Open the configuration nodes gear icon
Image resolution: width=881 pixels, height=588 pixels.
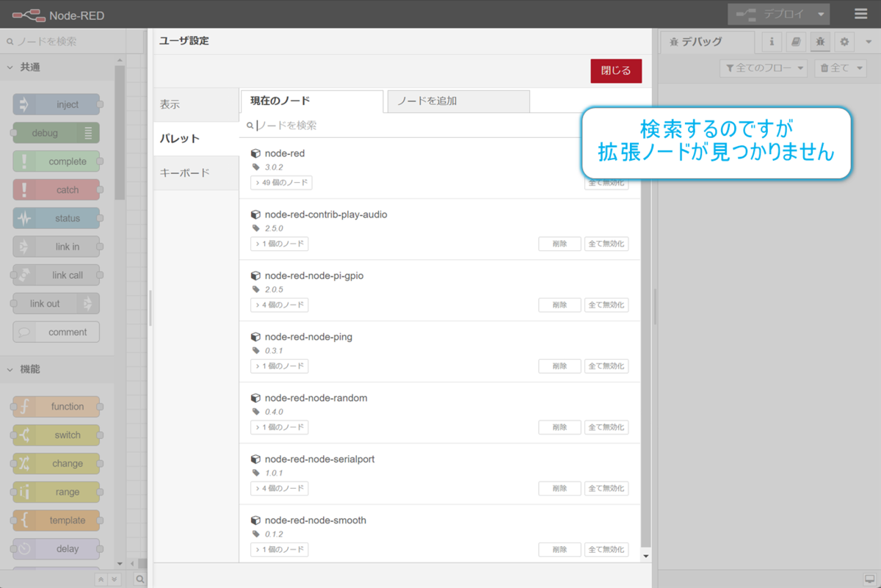844,42
